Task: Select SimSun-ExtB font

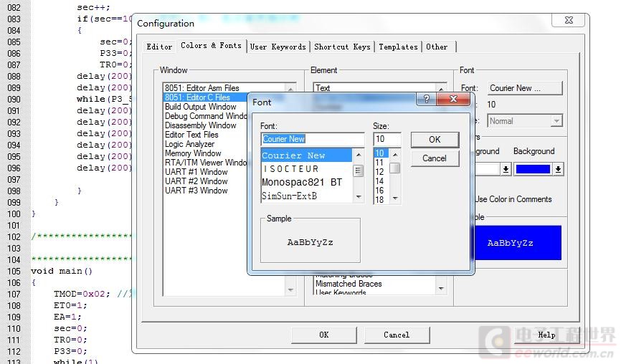Action: 306,196
